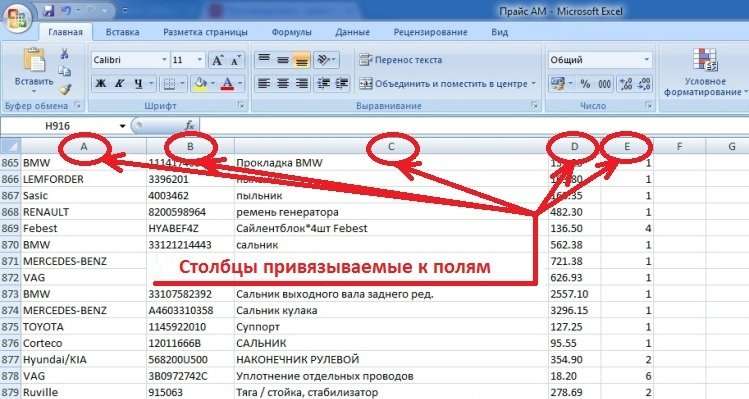Open the Вид tab

tap(500, 32)
